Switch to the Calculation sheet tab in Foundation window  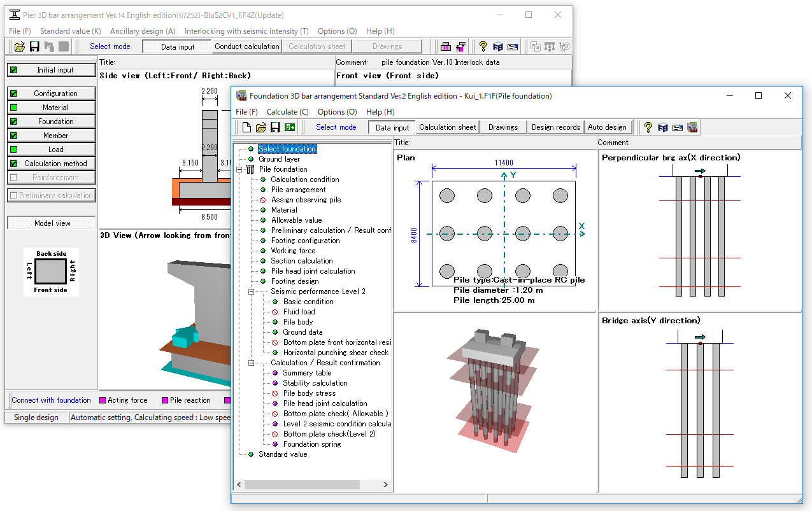pyautogui.click(x=447, y=127)
